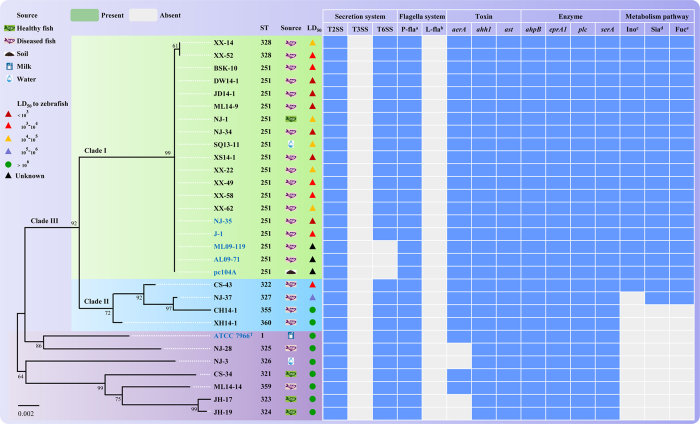Click the blue pc104A strain label
700x424 pixels.
(225, 272)
